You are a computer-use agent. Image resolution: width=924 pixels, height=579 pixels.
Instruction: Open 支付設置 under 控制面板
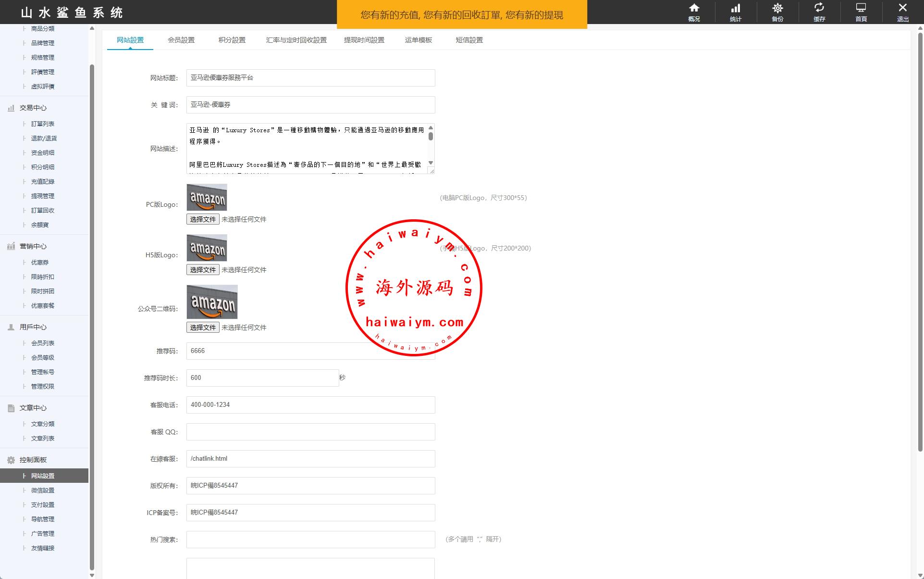(x=43, y=505)
